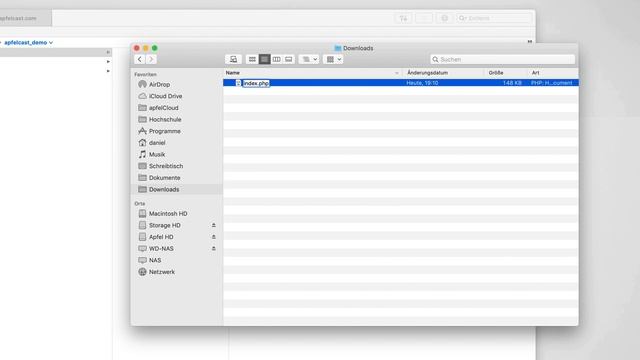Click the gear icon in background window toolbar
This screenshot has width=640, height=360.
444,18
